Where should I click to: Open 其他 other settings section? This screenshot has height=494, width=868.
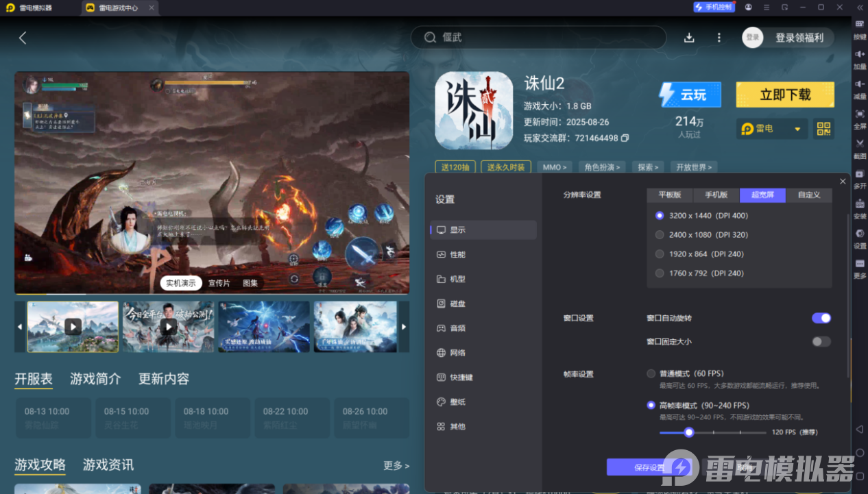point(483,426)
